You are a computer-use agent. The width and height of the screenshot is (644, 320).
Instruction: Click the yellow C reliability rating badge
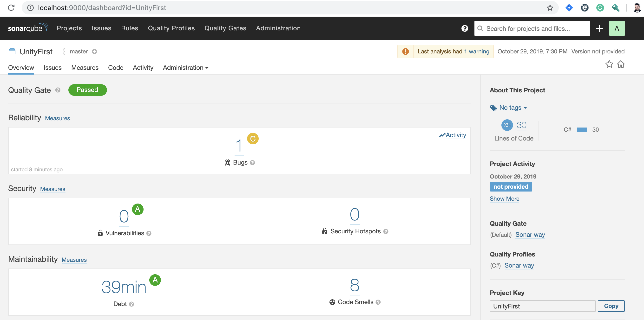click(253, 139)
